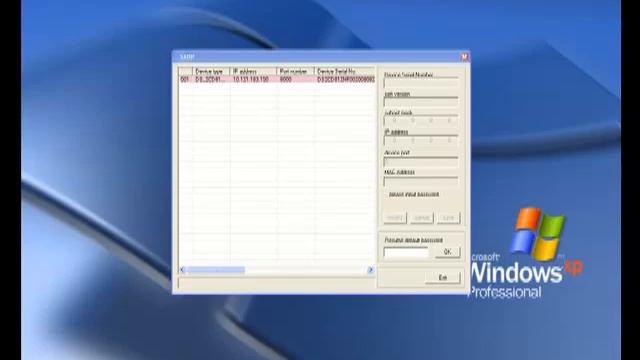Click the Port number column header
640x360 pixels.
[x=296, y=71]
